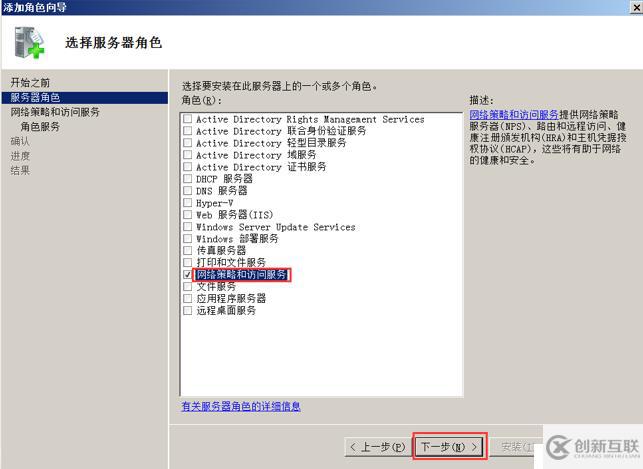This screenshot has height=469, width=643.
Task: Tick the 传真服务器 checkbox
Action: tap(187, 250)
